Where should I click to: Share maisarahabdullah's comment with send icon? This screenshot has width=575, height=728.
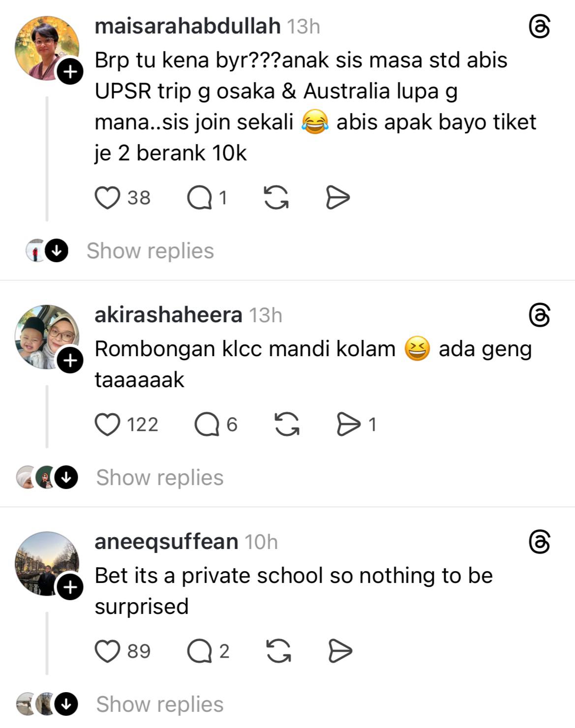coord(338,198)
